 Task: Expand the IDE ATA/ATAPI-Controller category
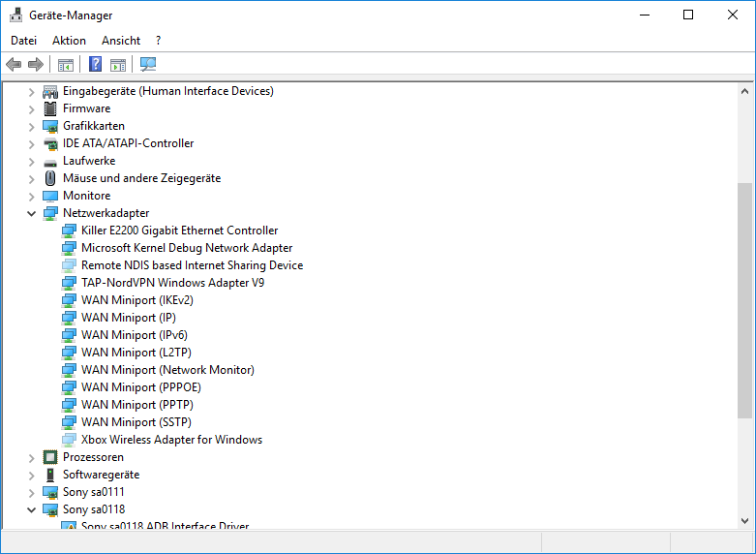point(31,143)
